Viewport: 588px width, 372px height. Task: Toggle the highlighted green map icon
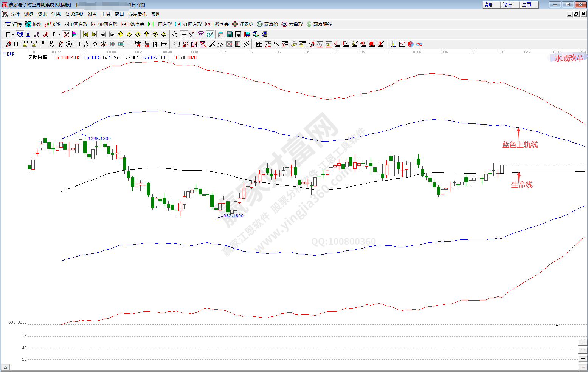pyautogui.click(x=210, y=34)
